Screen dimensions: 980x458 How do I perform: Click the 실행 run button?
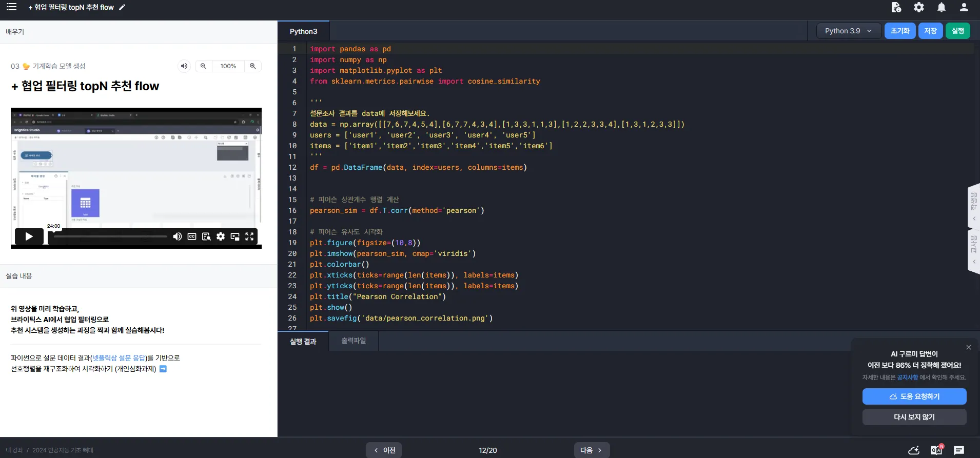(x=958, y=31)
